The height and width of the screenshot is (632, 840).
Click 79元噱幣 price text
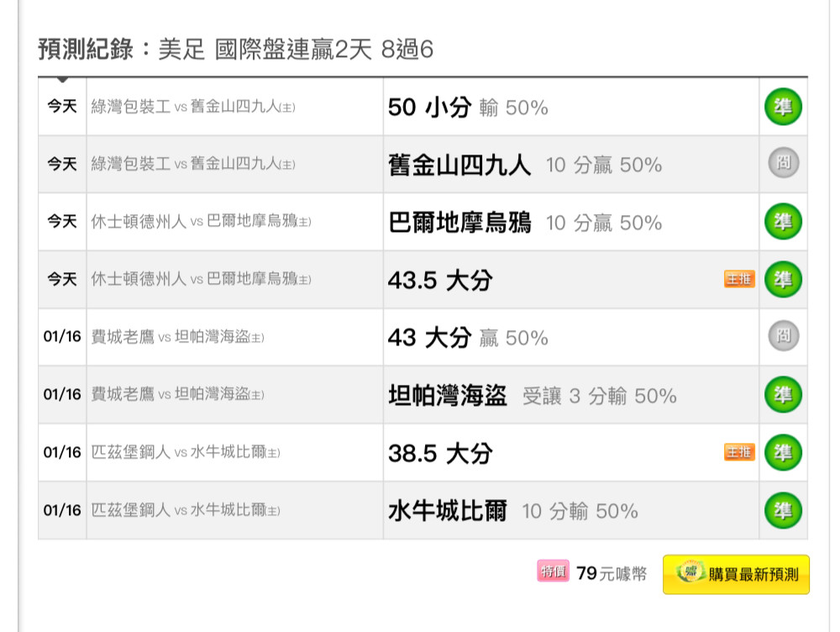(612, 573)
